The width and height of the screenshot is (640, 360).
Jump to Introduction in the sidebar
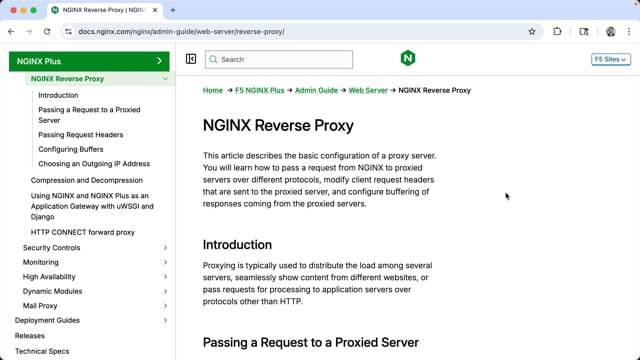(x=58, y=95)
